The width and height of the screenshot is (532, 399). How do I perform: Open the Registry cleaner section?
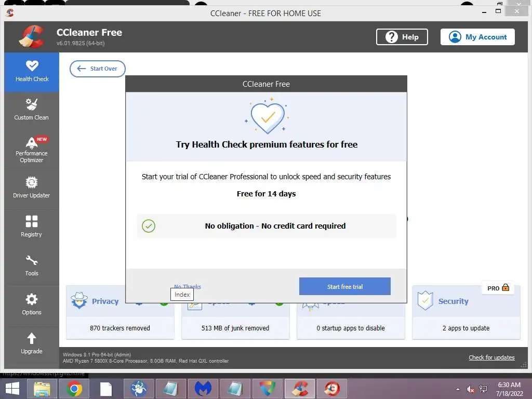pos(32,227)
